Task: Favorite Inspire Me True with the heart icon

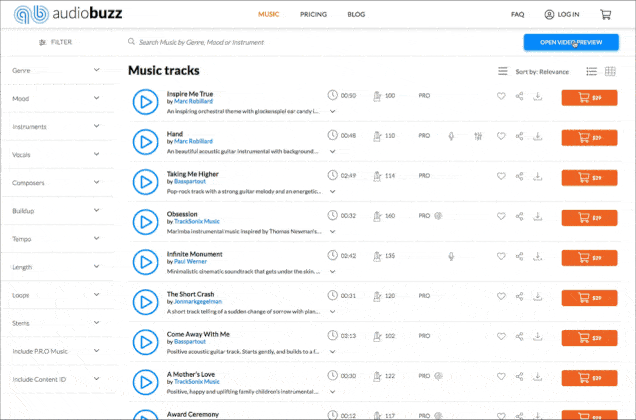Action: [x=501, y=96]
